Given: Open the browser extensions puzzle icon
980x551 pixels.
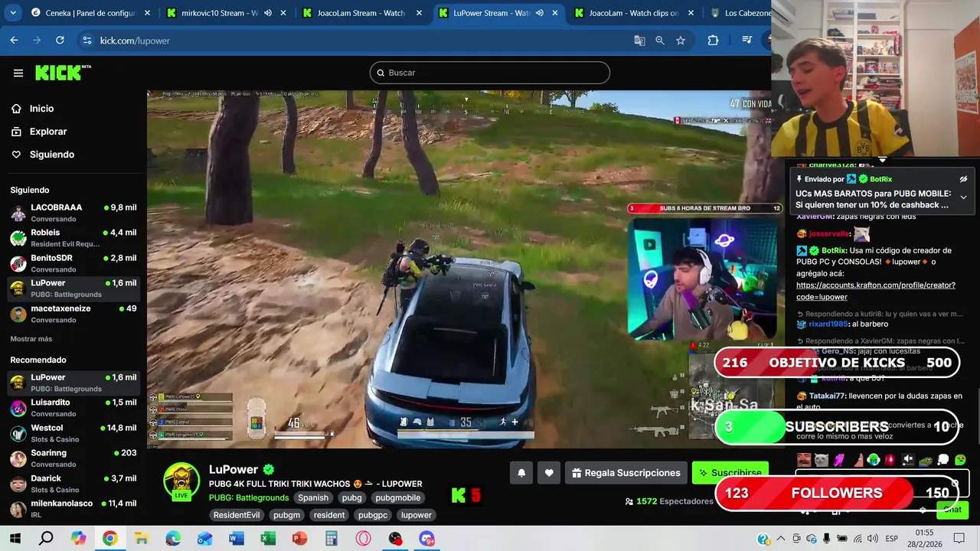Looking at the screenshot, I should (x=713, y=41).
